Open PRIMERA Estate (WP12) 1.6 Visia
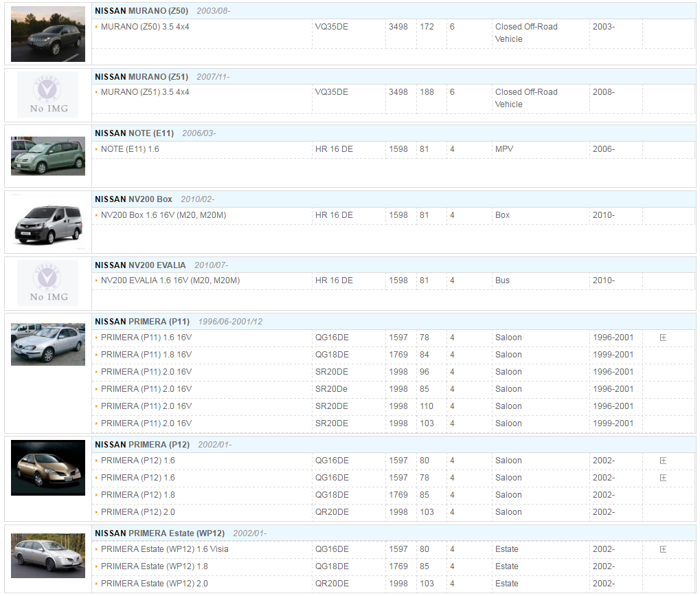This screenshot has width=700, height=596. tap(165, 549)
